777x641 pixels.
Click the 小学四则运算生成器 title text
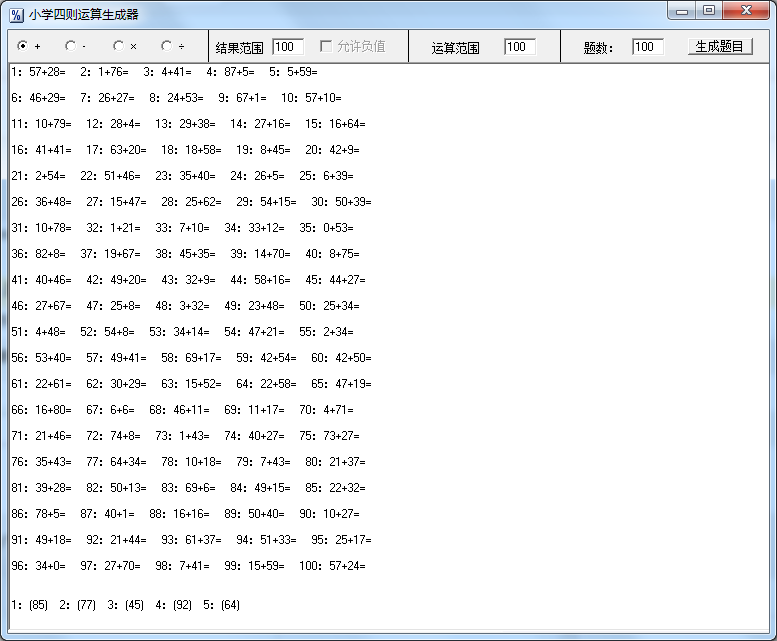[x=84, y=14]
